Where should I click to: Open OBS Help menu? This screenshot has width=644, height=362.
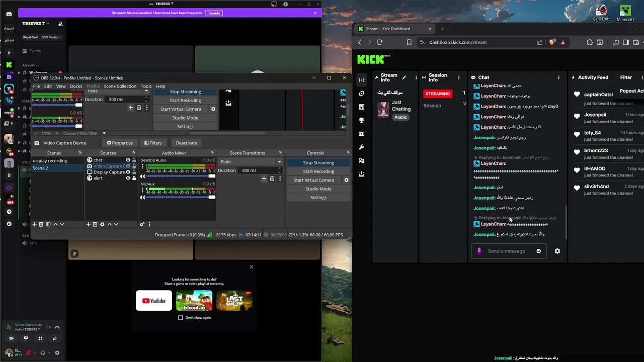click(160, 86)
